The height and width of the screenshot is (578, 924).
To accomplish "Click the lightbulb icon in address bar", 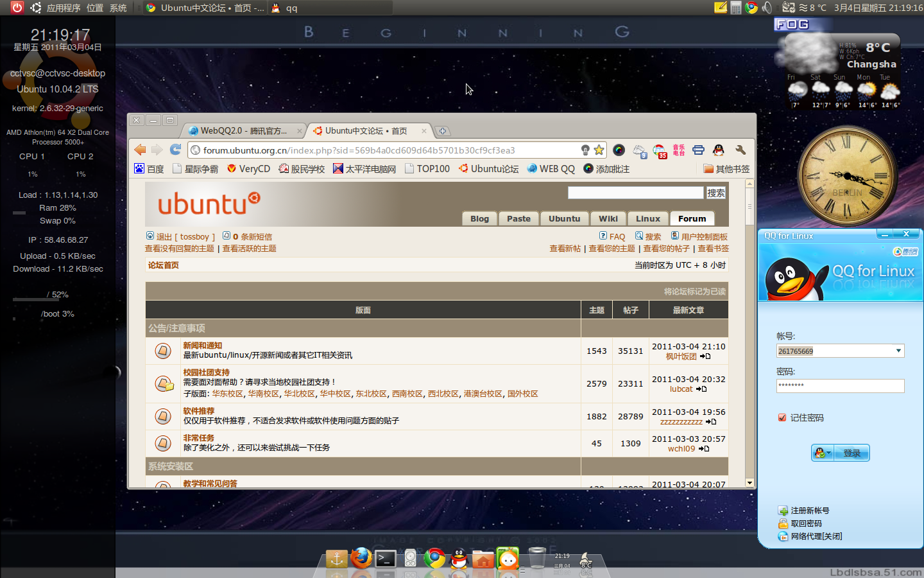I will (585, 150).
